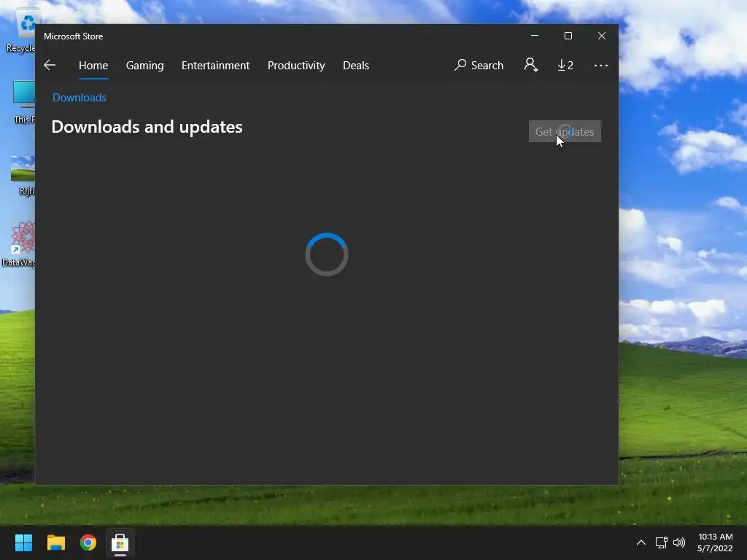Open the See more ellipsis menu

click(x=601, y=65)
